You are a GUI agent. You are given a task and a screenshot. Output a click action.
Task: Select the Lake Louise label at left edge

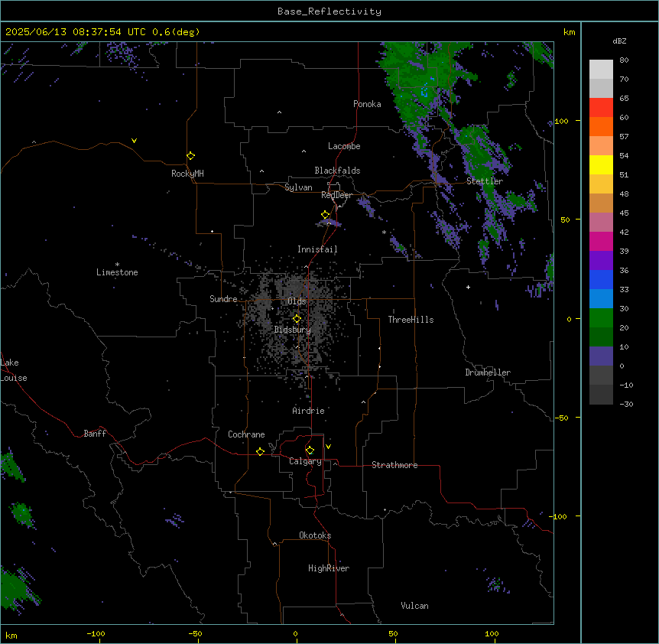14,370
